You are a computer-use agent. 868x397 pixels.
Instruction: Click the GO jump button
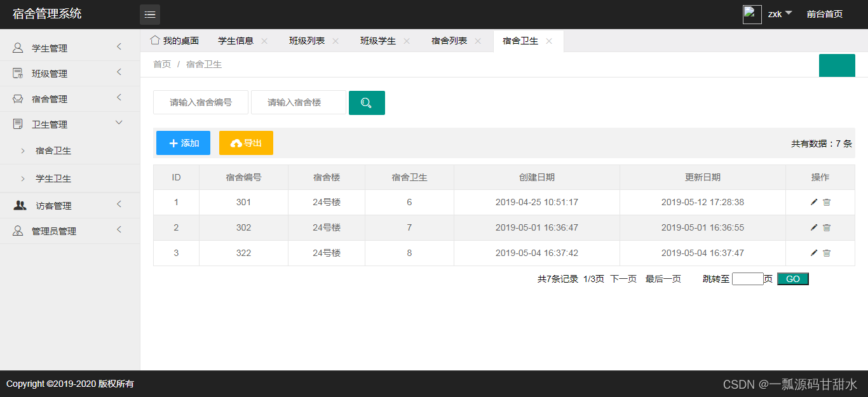pos(793,279)
